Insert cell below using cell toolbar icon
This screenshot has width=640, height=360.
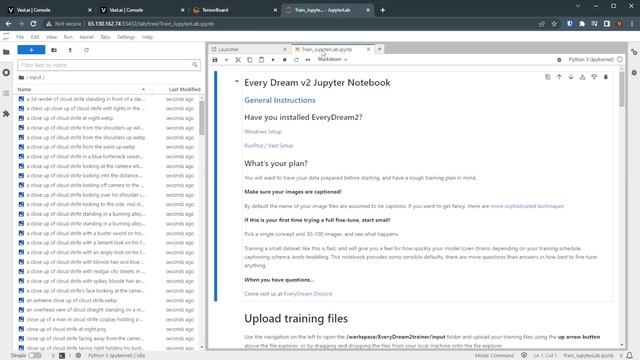coord(594,77)
